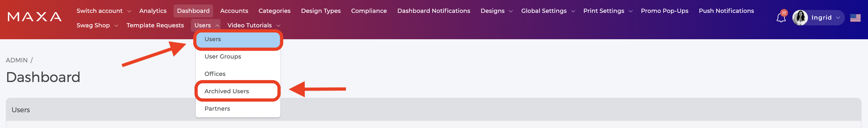
Task: Open Ingrid's user account menu
Action: (818, 18)
